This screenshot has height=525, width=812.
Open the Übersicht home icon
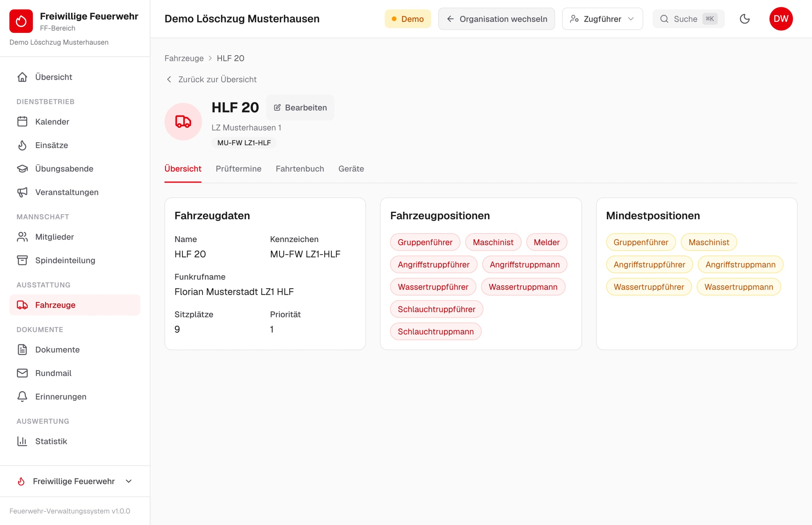23,77
